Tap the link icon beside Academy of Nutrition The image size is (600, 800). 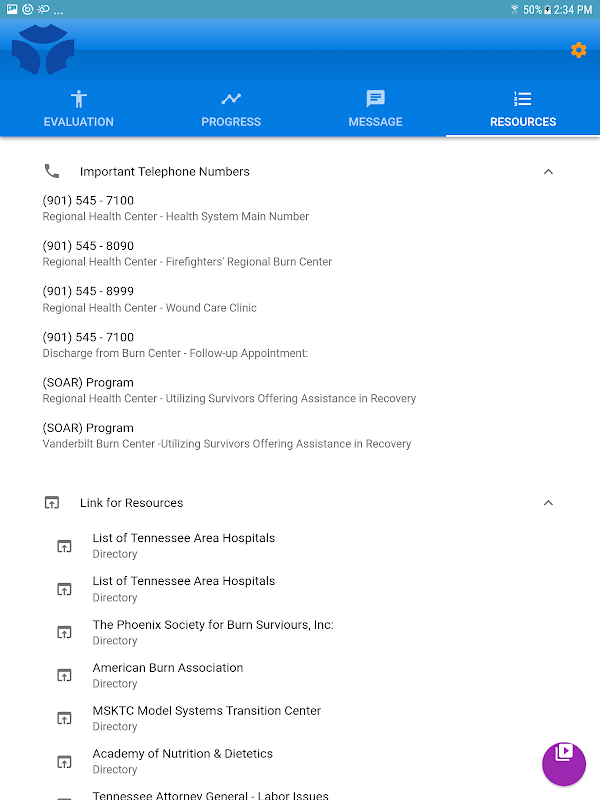64,762
